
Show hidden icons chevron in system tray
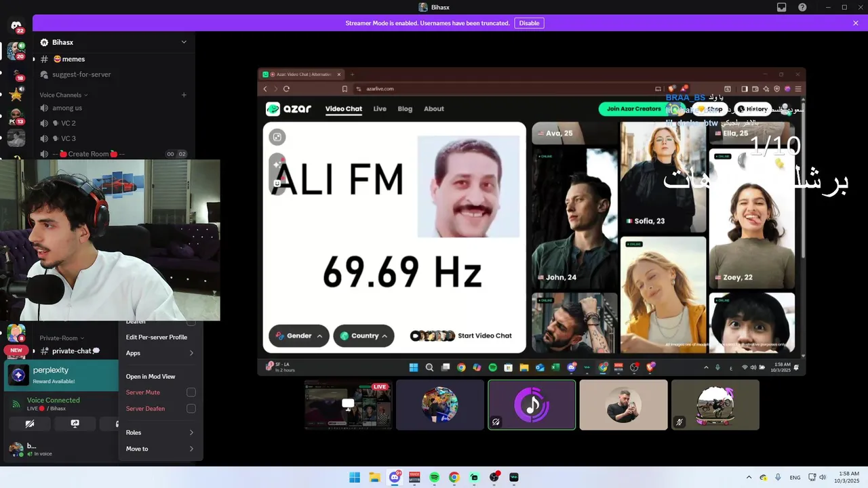749,477
